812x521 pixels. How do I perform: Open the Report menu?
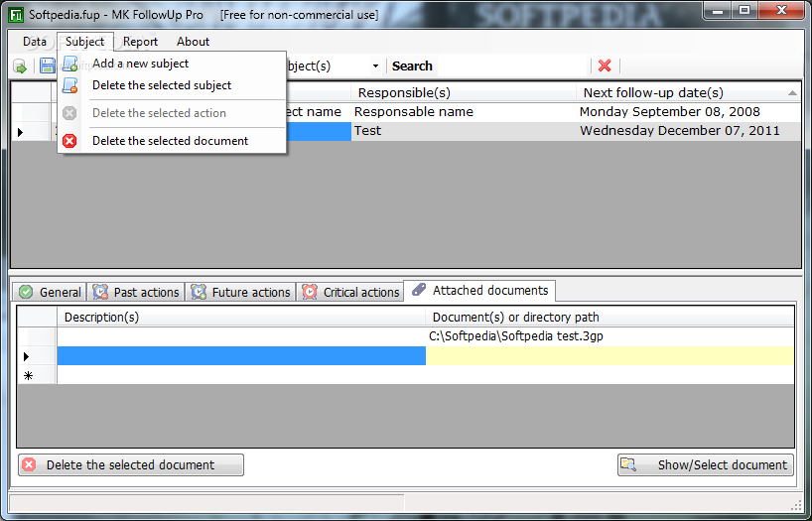click(140, 42)
